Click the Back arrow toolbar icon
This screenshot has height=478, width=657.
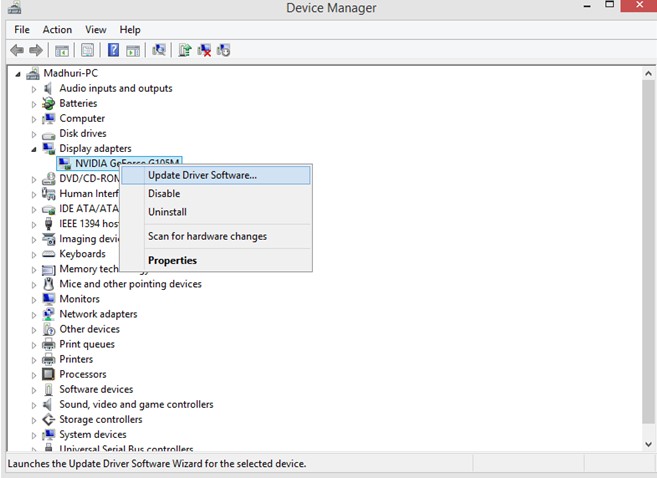17,50
